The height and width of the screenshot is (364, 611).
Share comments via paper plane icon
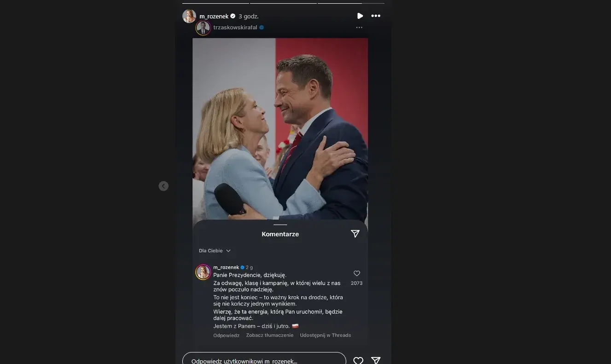tap(355, 234)
